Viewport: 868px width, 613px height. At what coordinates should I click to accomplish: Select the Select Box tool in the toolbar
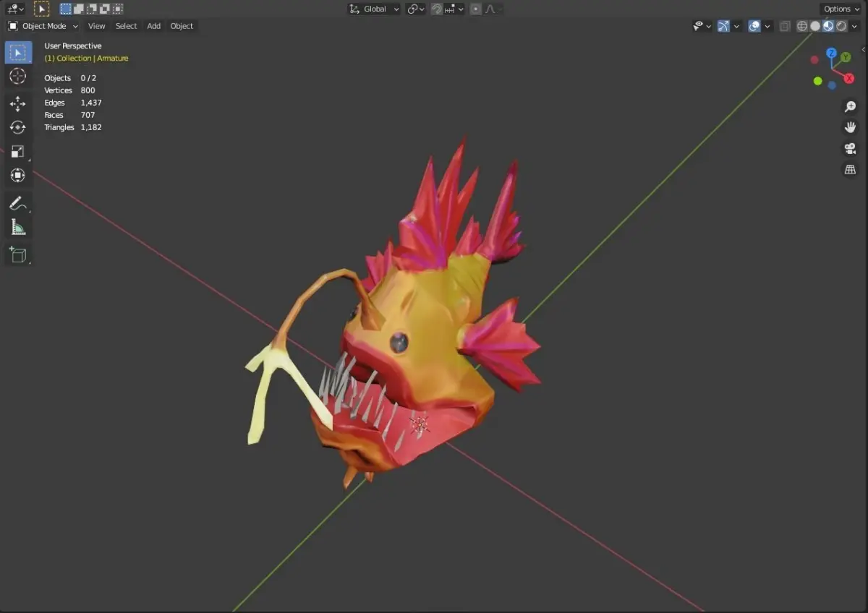coord(18,52)
